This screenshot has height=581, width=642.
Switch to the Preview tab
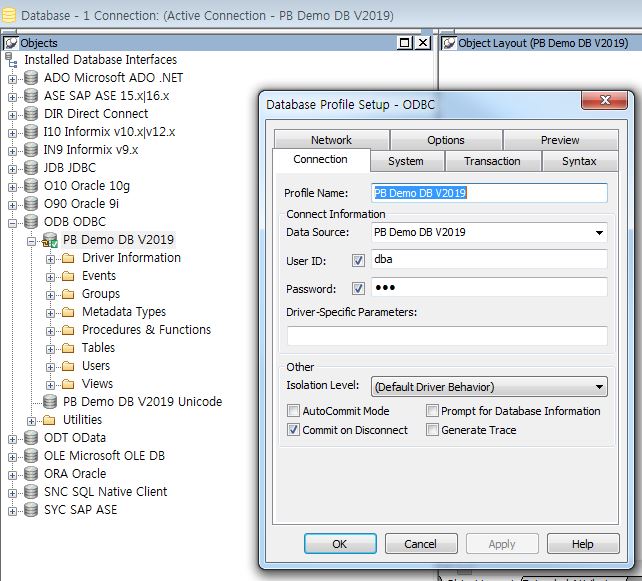coord(560,140)
